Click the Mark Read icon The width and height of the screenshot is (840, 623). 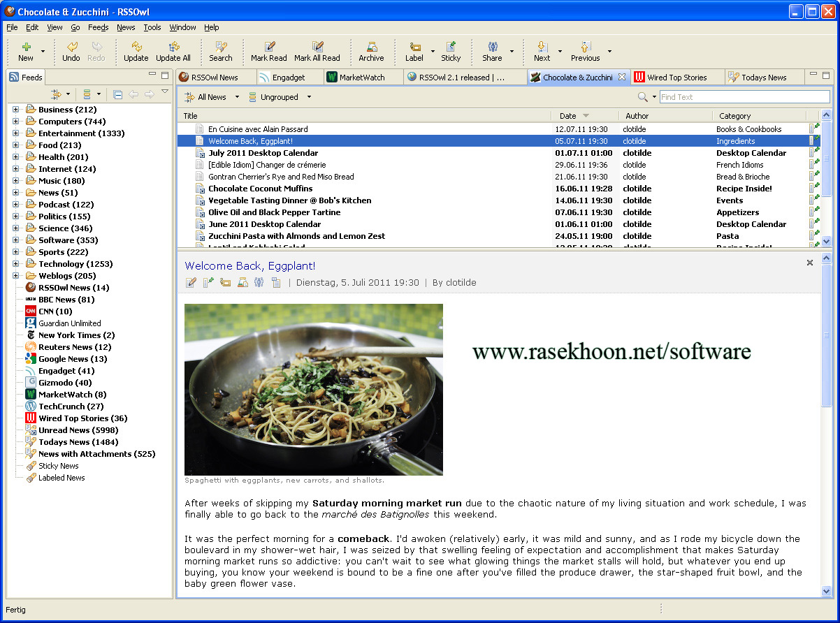pyautogui.click(x=269, y=47)
